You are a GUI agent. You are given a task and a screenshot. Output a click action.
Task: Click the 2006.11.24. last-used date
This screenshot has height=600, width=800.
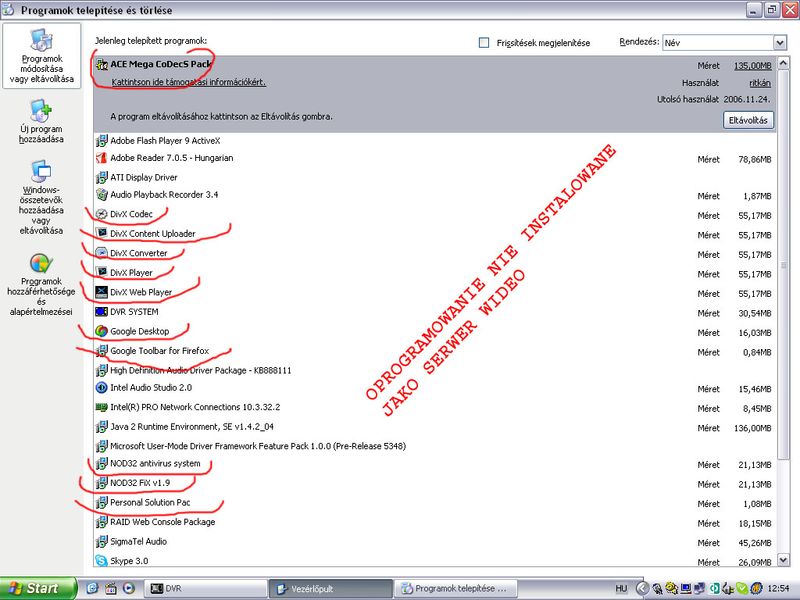click(x=747, y=99)
